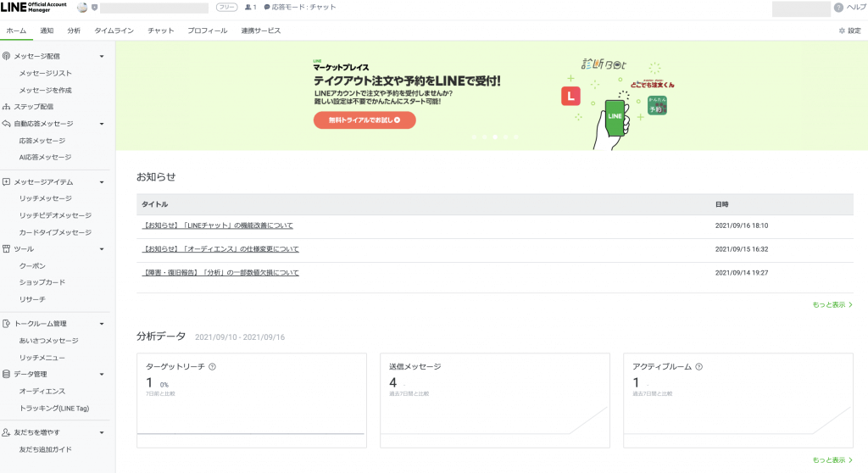This screenshot has width=868, height=473.
Task: Open リッチメニュー in the sidebar
Action: click(42, 358)
